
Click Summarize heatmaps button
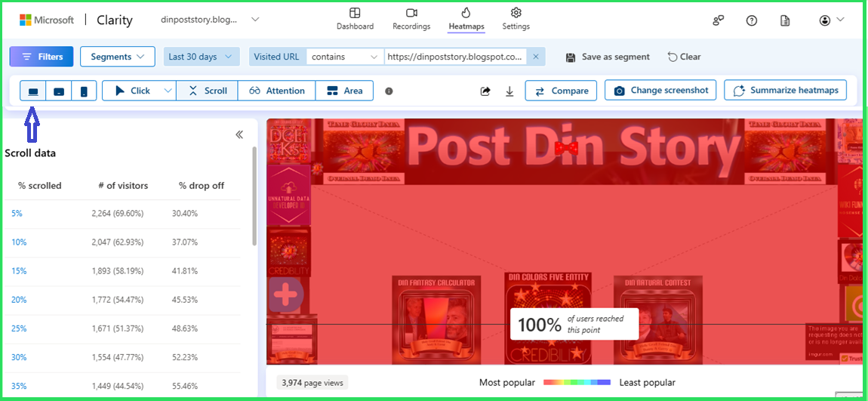coord(786,91)
